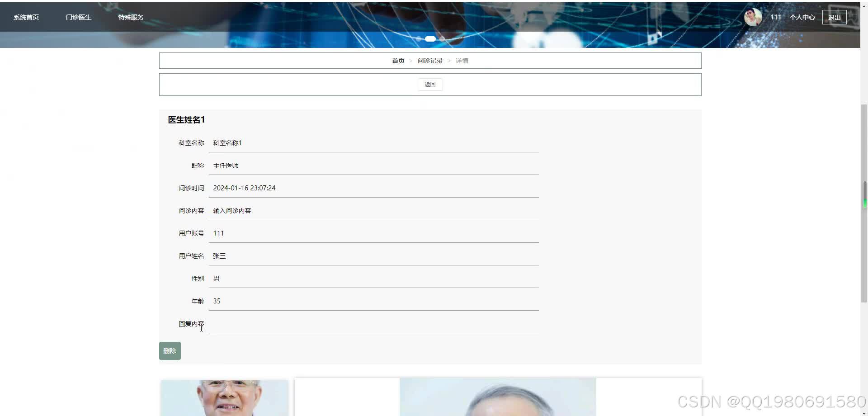Click the 删除 delete button
868x416 pixels.
pyautogui.click(x=170, y=351)
